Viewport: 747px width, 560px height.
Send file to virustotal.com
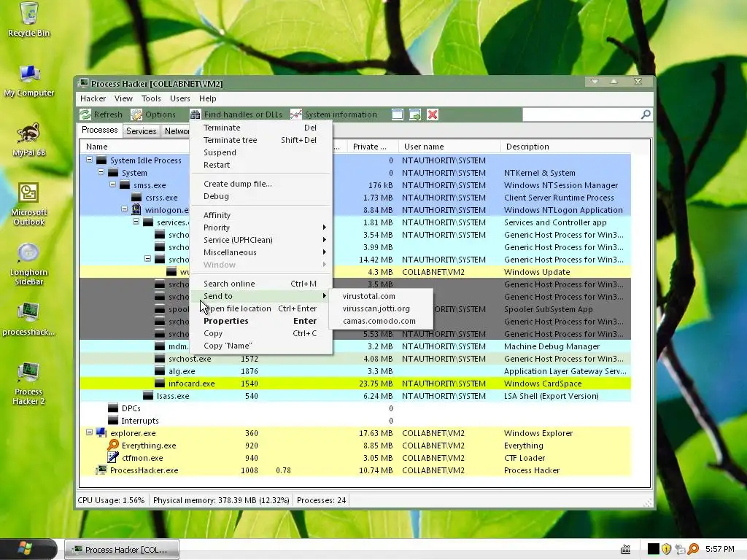coord(381,296)
